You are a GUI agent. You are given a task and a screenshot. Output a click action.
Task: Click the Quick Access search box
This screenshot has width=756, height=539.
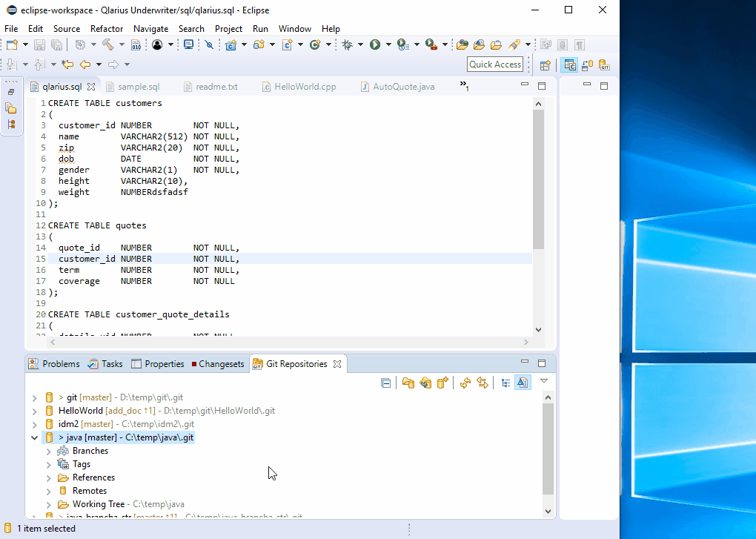tap(495, 65)
